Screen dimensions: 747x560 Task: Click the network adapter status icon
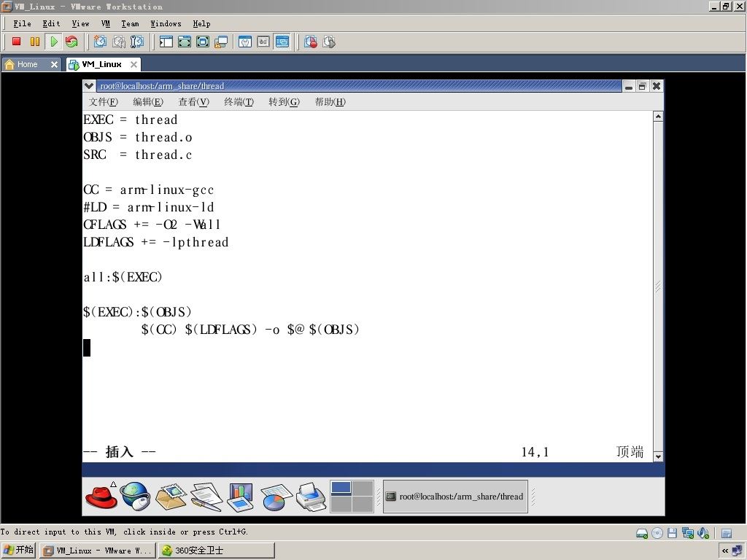point(687,533)
